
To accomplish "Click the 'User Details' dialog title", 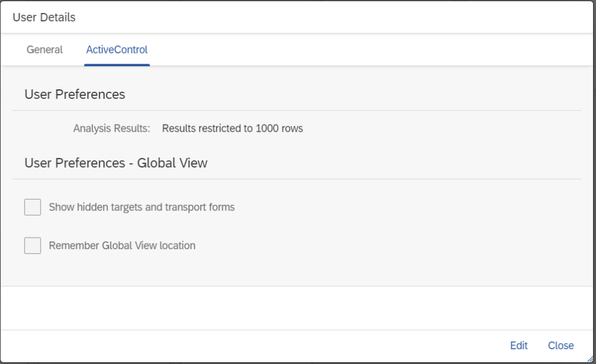I will 43,17.
